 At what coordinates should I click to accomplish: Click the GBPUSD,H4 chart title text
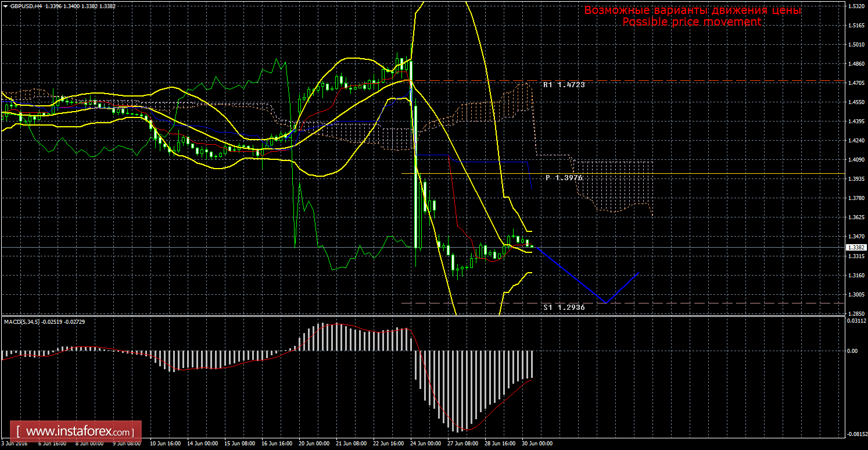click(x=27, y=6)
